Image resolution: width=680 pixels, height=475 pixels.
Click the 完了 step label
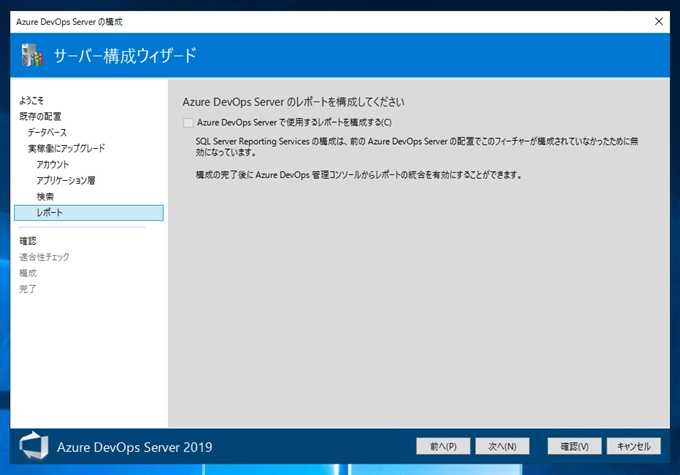click(28, 289)
